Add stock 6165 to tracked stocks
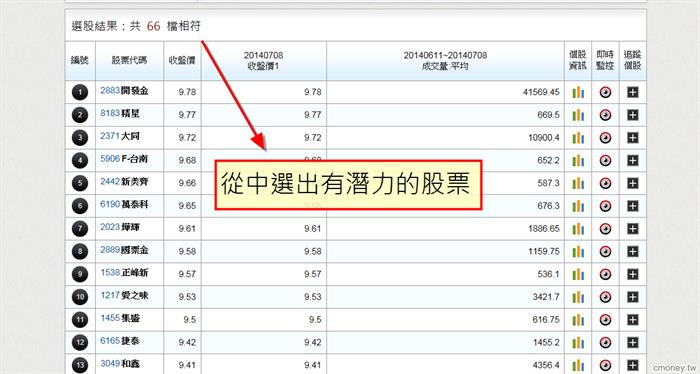The width and height of the screenshot is (700, 374). (x=633, y=343)
